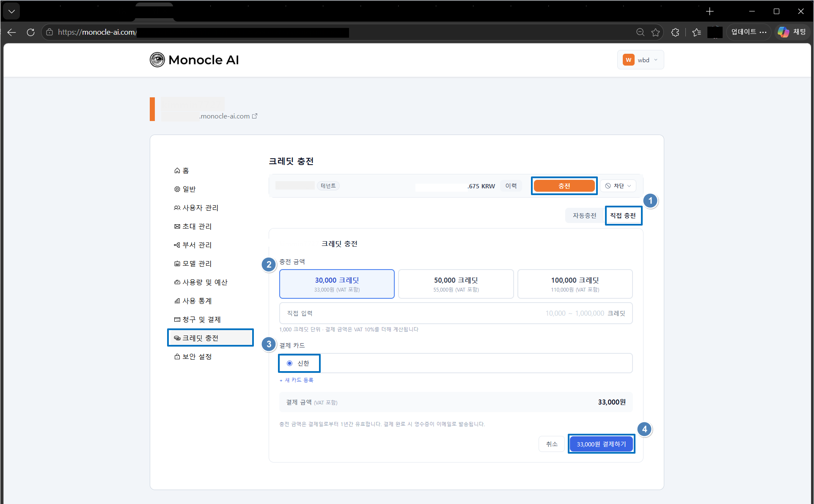Click the 직접 입력 amount field
This screenshot has height=504, width=814.
point(456,313)
